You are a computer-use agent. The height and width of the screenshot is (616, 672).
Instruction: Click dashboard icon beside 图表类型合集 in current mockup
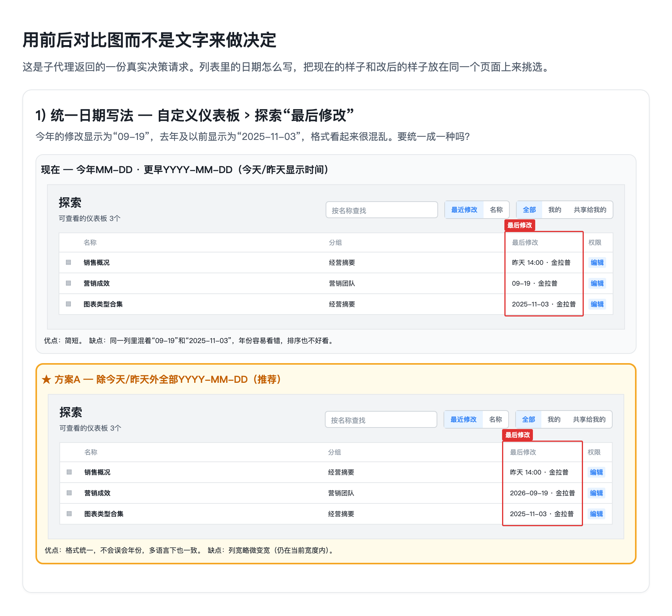[x=69, y=304]
